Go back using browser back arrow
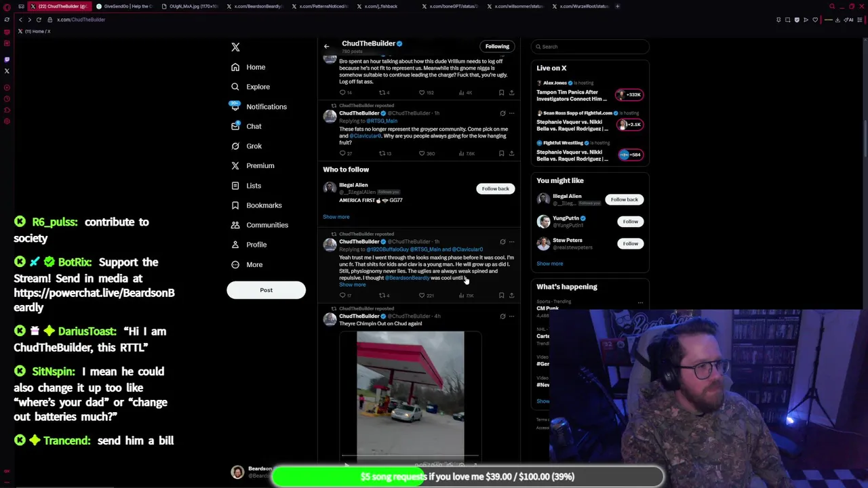Screen dimensions: 868x488 pyautogui.click(x=20, y=20)
